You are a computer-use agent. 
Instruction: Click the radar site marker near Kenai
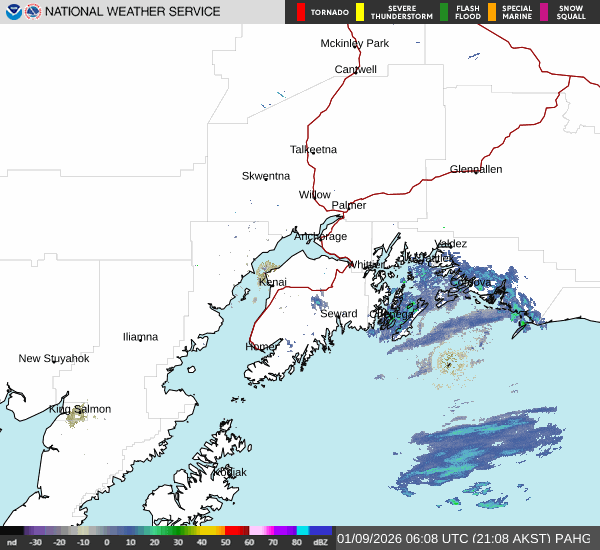[x=266, y=270]
